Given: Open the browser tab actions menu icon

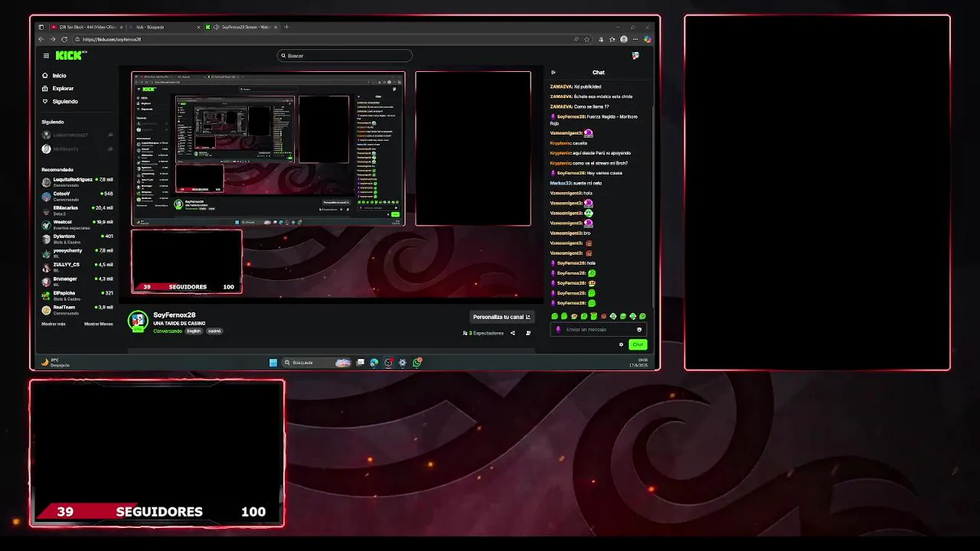Looking at the screenshot, I should pyautogui.click(x=41, y=27).
